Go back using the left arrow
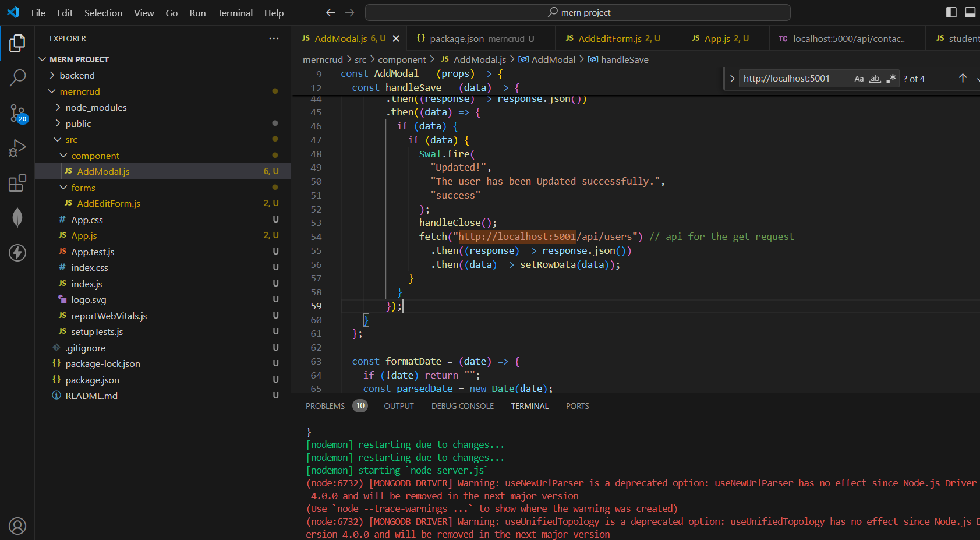This screenshot has height=540, width=980. pyautogui.click(x=331, y=12)
